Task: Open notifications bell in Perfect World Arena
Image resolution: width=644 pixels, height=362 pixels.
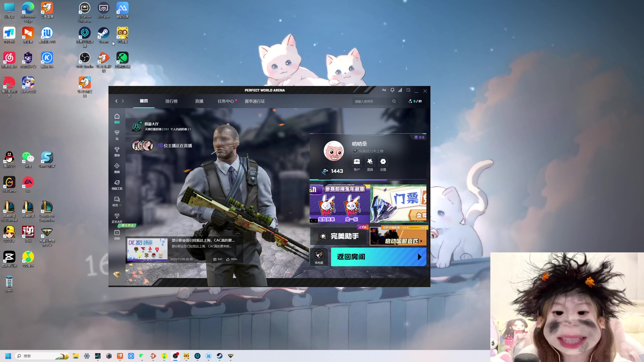Action: click(x=392, y=90)
